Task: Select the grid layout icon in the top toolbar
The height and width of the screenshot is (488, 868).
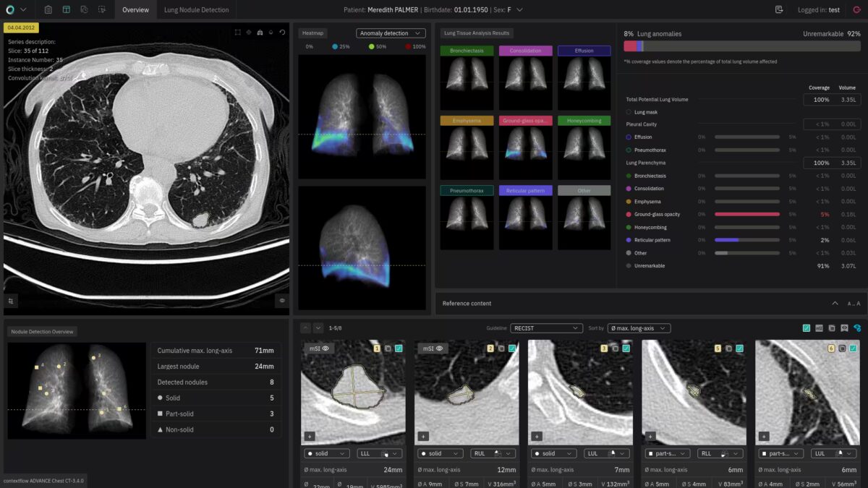Action: coord(65,9)
